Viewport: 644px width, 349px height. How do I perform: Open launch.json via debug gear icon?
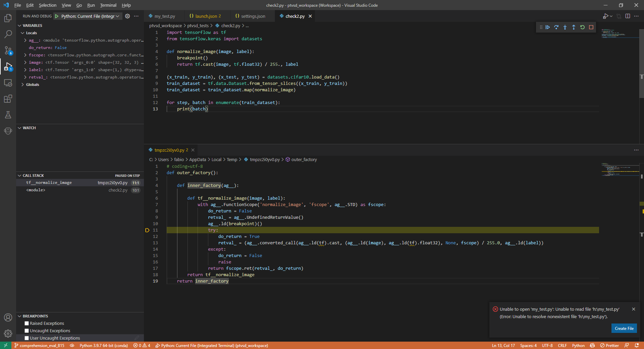coord(127,16)
